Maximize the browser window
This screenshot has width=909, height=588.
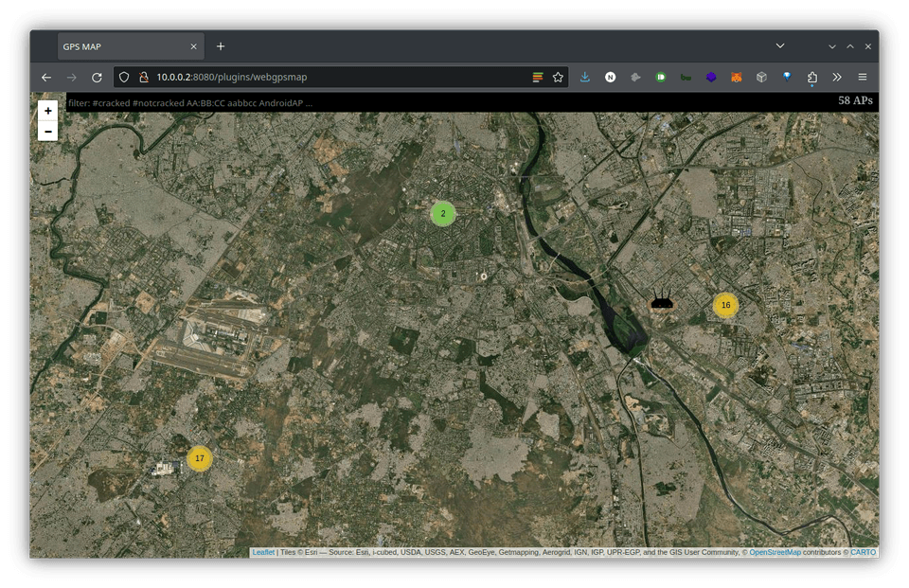[850, 46]
